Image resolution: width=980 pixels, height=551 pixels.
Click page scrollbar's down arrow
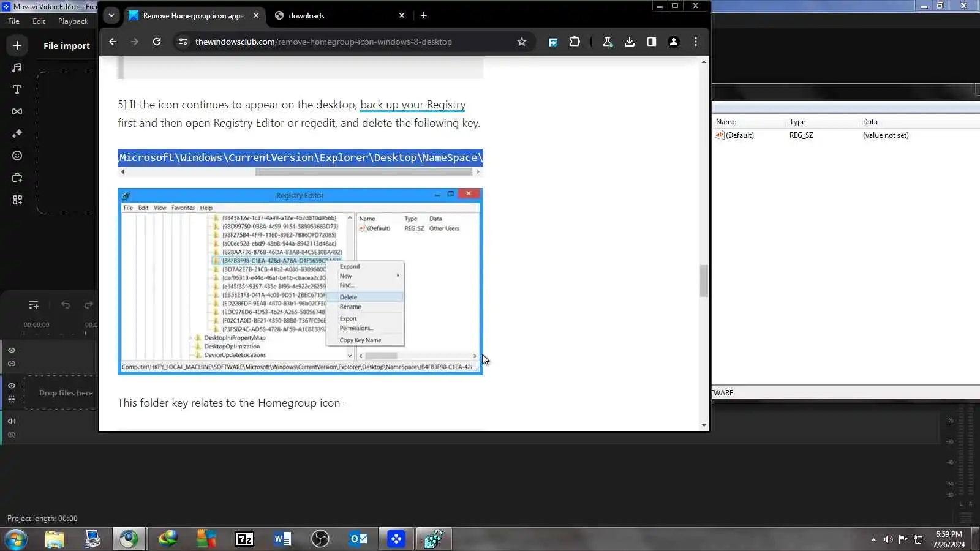pos(704,425)
